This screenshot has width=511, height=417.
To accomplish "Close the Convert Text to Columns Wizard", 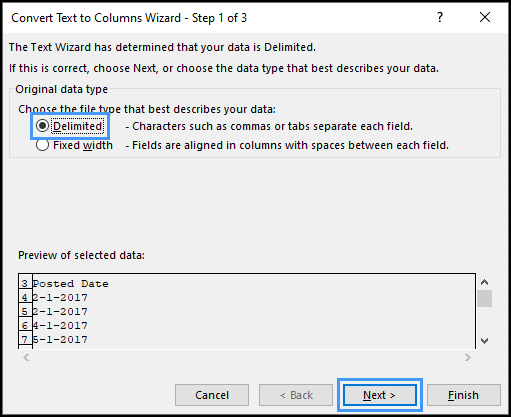I will (x=485, y=17).
